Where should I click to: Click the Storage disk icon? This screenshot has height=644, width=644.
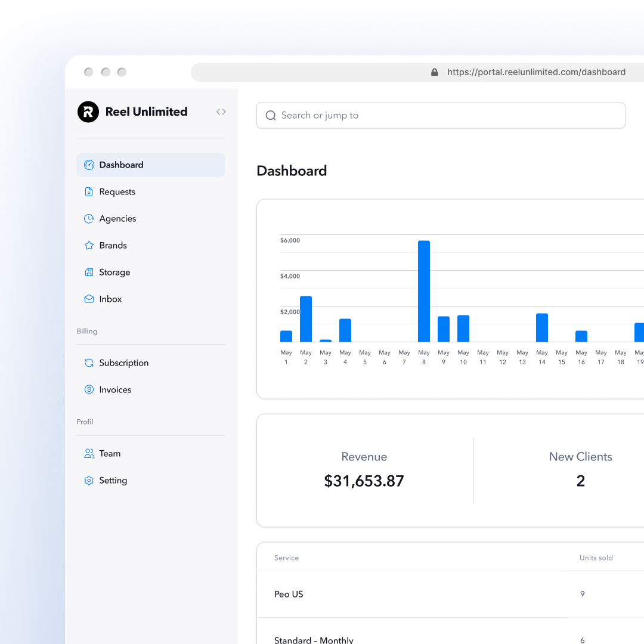pyautogui.click(x=89, y=273)
